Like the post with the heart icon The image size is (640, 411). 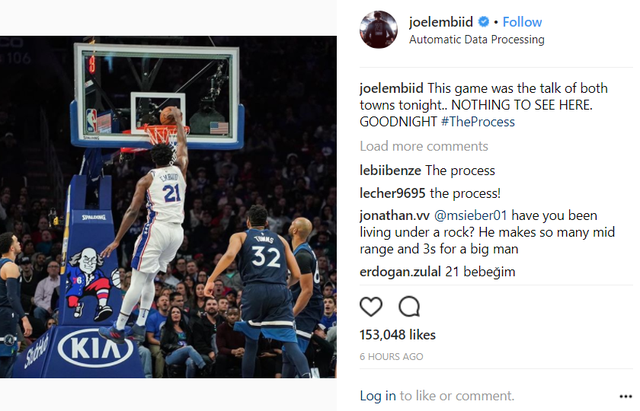(371, 307)
